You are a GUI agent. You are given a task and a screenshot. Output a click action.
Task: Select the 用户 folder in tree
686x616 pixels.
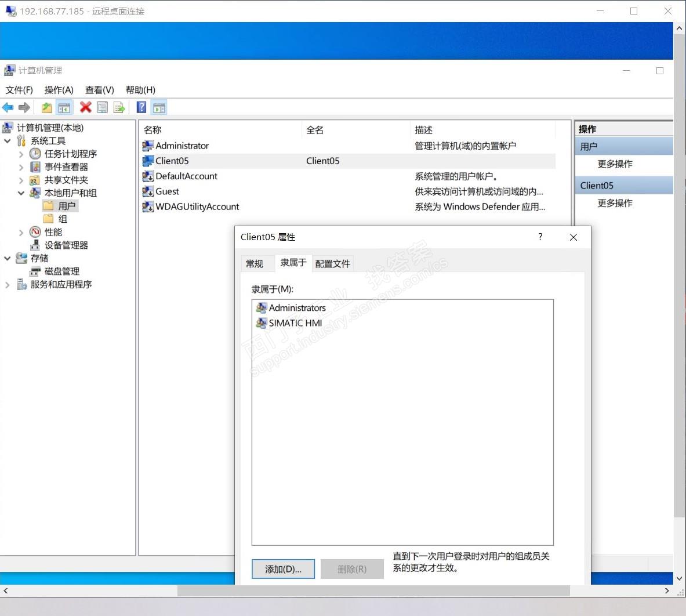click(x=61, y=206)
